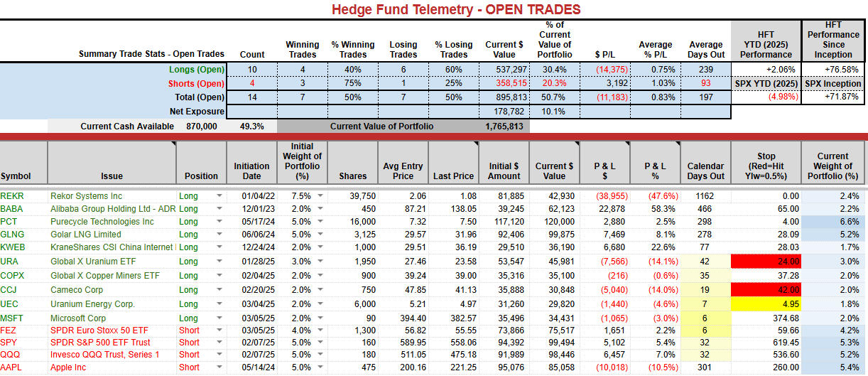
Task: Open the Position dropdown for MSFT row
Action: click(x=219, y=318)
